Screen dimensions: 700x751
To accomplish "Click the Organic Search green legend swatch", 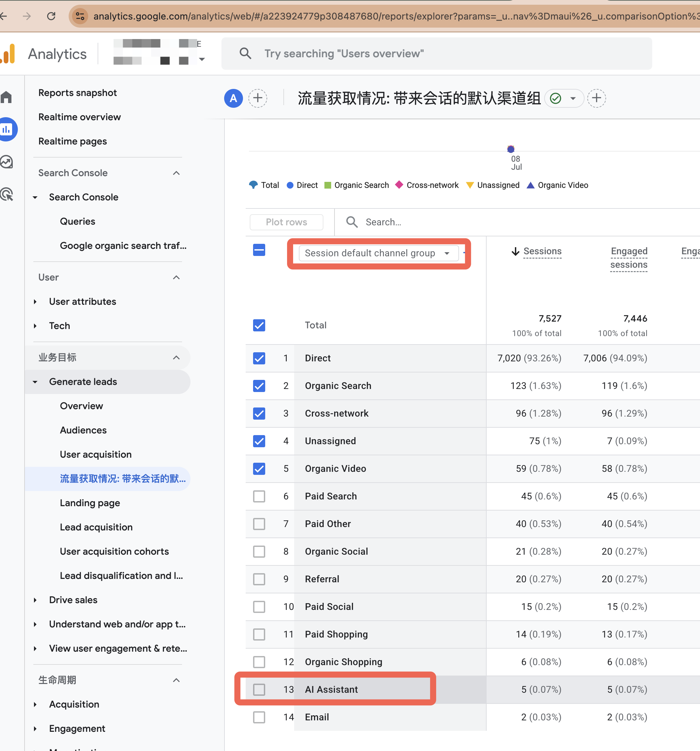I will [x=328, y=185].
